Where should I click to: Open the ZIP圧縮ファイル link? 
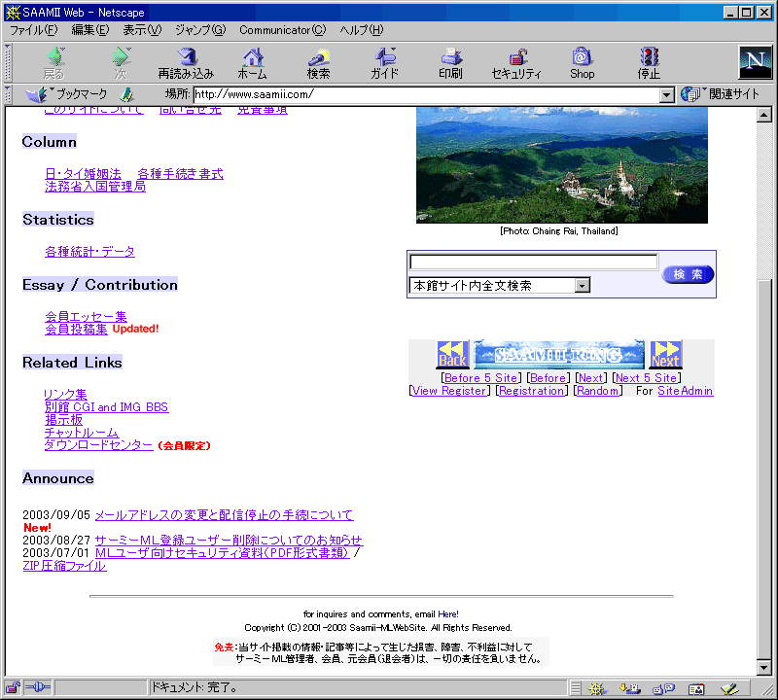pyautogui.click(x=64, y=566)
